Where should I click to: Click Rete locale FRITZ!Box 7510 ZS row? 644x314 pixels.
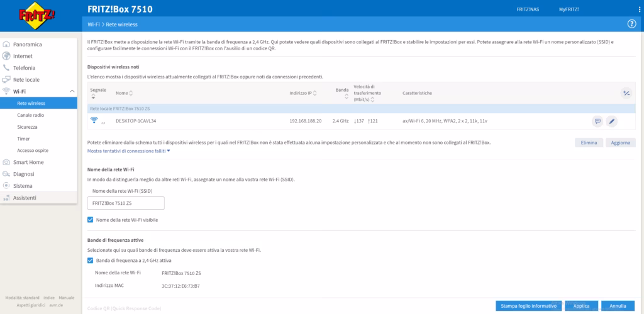(x=362, y=109)
